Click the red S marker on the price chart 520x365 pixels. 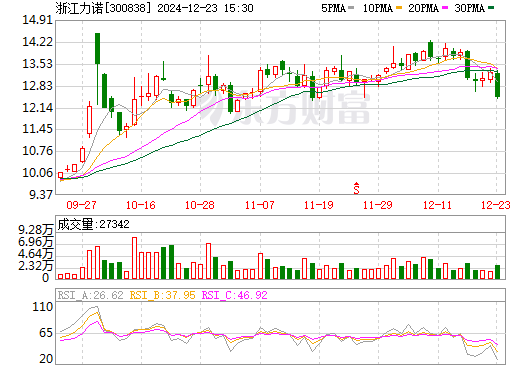point(357,188)
